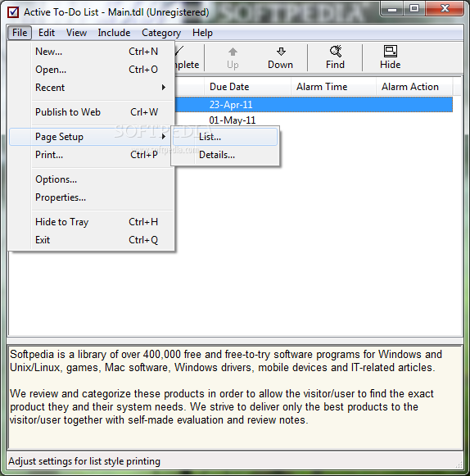The width and height of the screenshot is (470, 476).
Task: Open the View menu
Action: coord(76,33)
